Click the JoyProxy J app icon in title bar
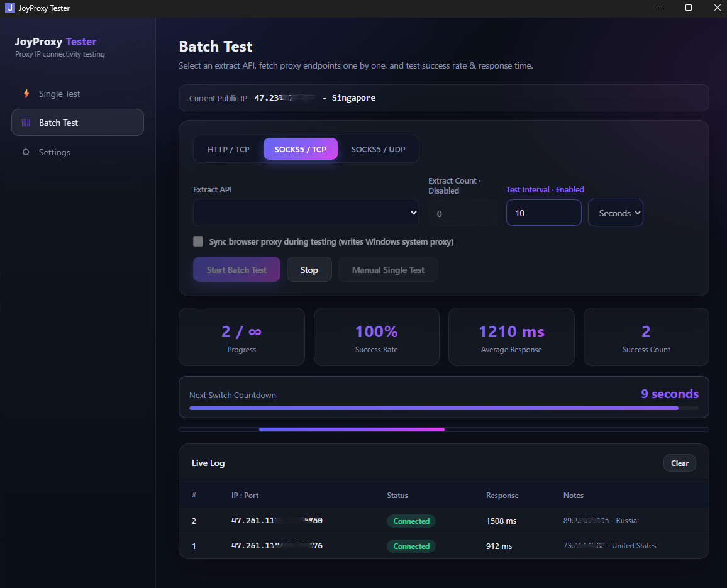727x588 pixels. pos(9,8)
